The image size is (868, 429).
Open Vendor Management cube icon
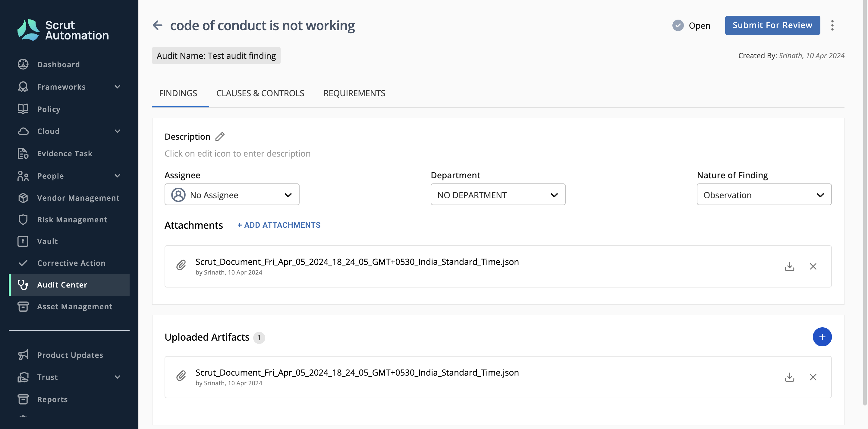pyautogui.click(x=23, y=198)
